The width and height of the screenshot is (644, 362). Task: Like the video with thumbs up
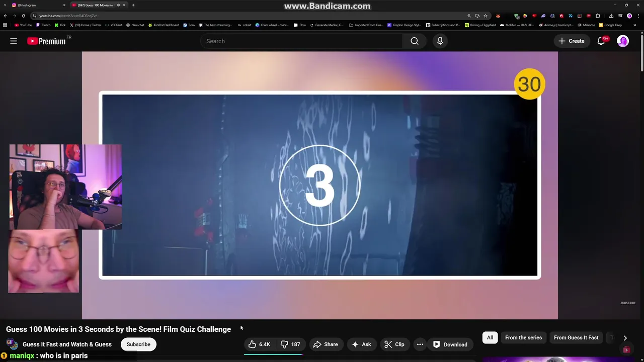(x=259, y=344)
